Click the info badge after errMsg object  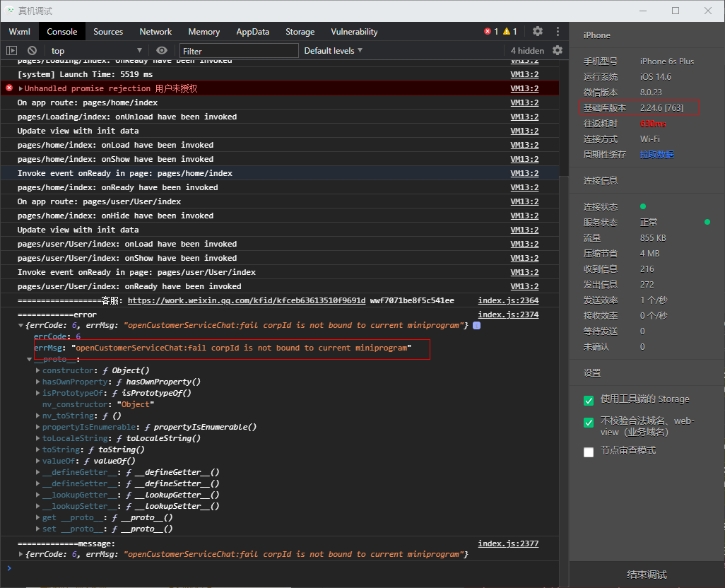click(477, 325)
